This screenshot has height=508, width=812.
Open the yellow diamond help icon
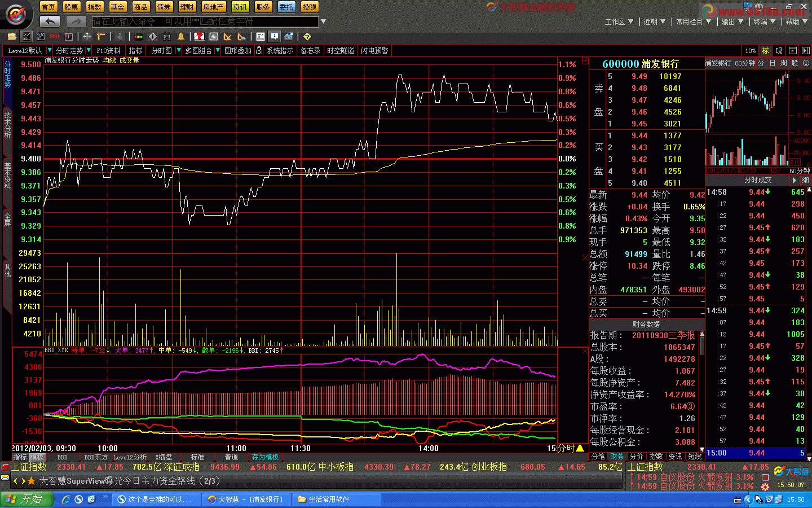[x=307, y=37]
